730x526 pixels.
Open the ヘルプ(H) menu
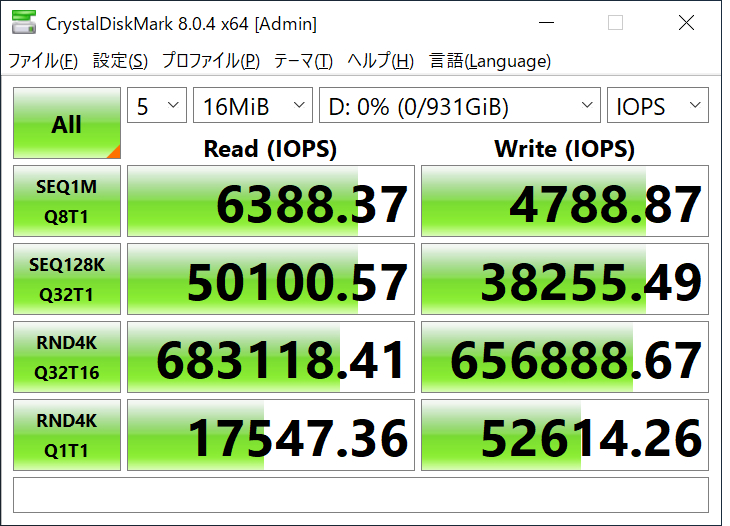pyautogui.click(x=380, y=61)
